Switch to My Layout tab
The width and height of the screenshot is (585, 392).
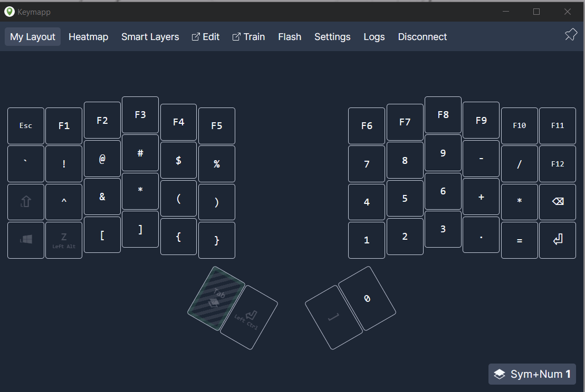tap(33, 37)
